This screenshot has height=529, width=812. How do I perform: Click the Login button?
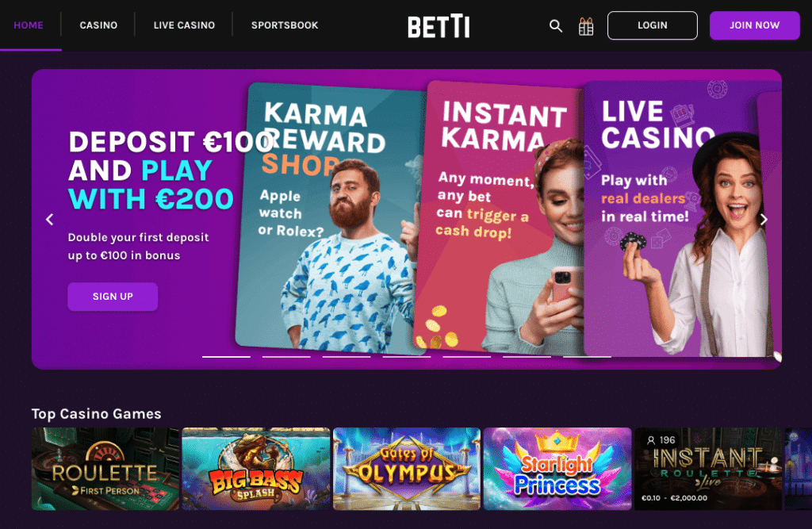(652, 25)
